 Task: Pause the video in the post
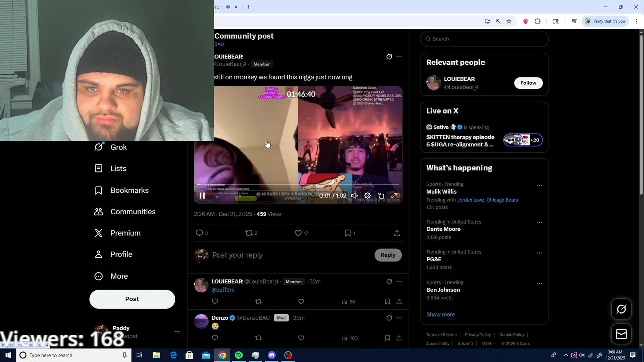coord(202,196)
